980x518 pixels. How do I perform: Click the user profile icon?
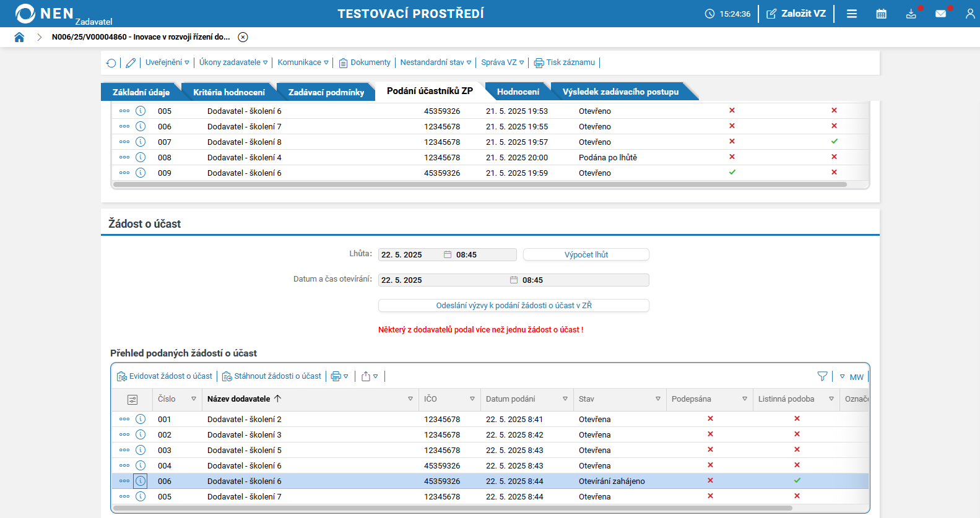[x=969, y=14]
